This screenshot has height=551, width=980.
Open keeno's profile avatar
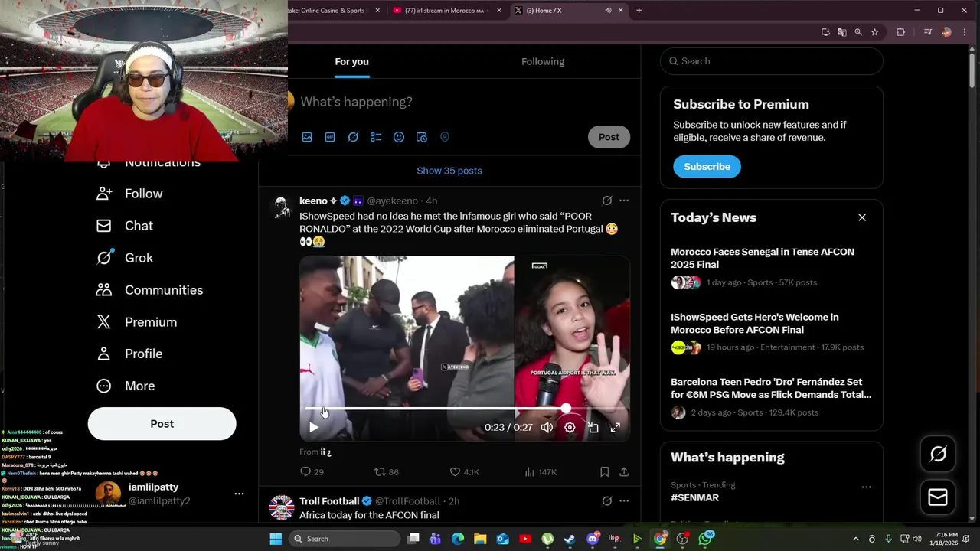coord(282,207)
